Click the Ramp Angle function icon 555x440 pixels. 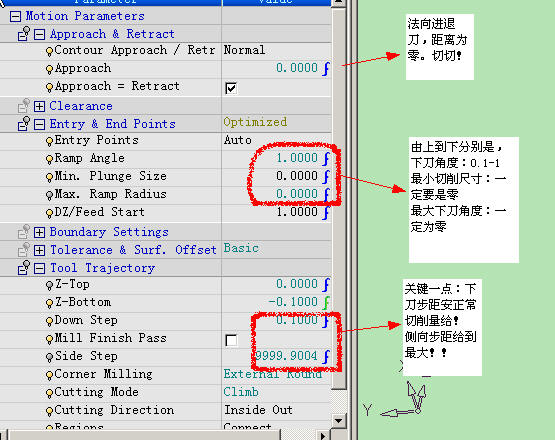click(x=326, y=158)
